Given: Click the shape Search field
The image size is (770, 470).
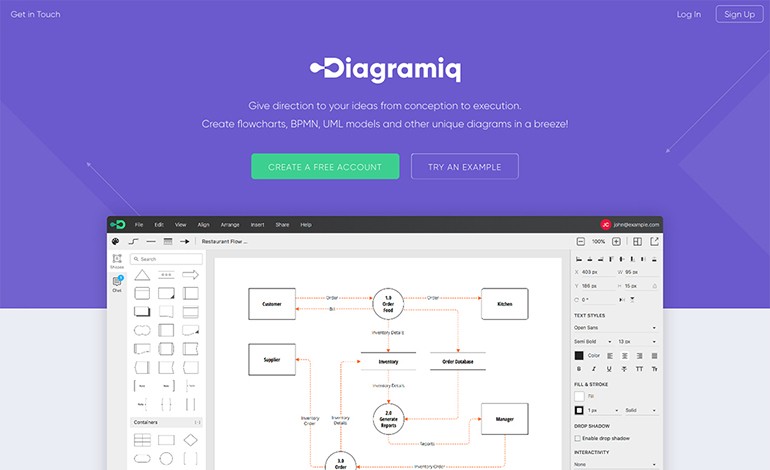Looking at the screenshot, I should click(x=166, y=259).
